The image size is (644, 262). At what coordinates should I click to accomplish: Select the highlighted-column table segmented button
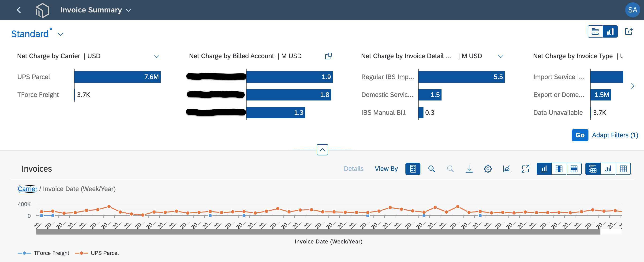[x=559, y=169]
